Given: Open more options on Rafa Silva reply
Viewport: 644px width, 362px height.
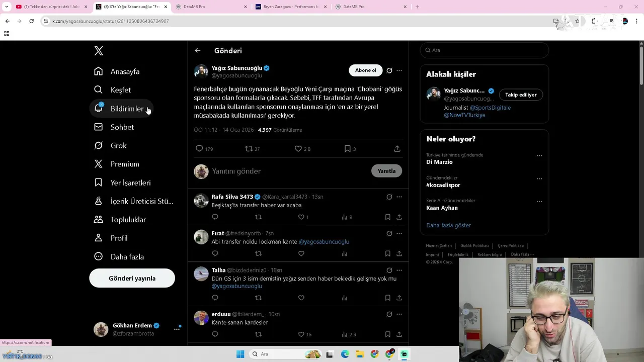Looking at the screenshot, I should (x=399, y=197).
